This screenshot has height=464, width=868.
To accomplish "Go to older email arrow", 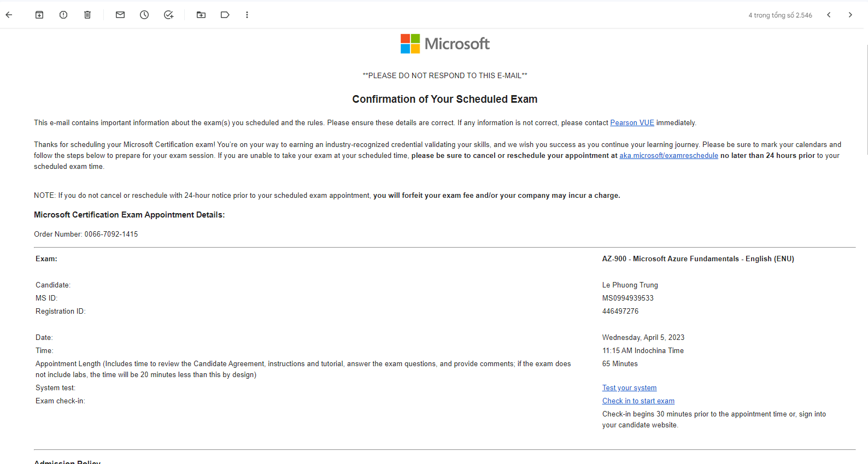I will tap(850, 15).
